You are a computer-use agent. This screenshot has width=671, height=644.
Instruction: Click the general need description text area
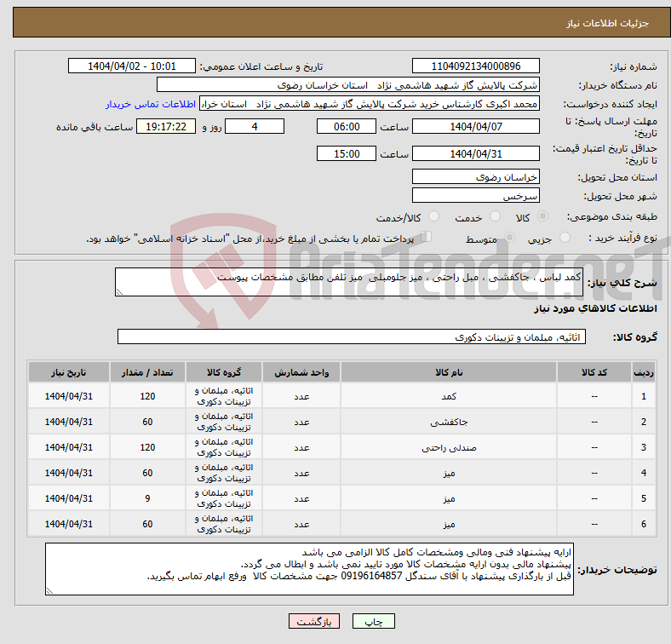pos(349,282)
